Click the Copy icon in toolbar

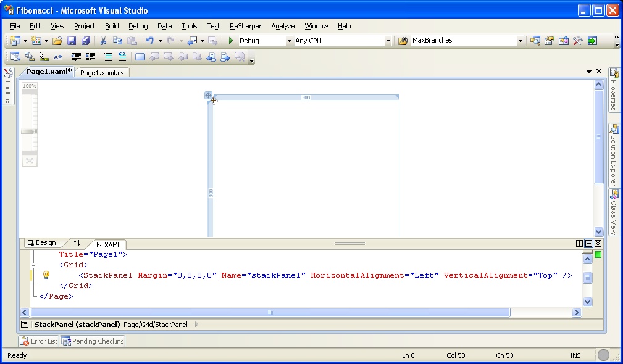pyautogui.click(x=117, y=41)
